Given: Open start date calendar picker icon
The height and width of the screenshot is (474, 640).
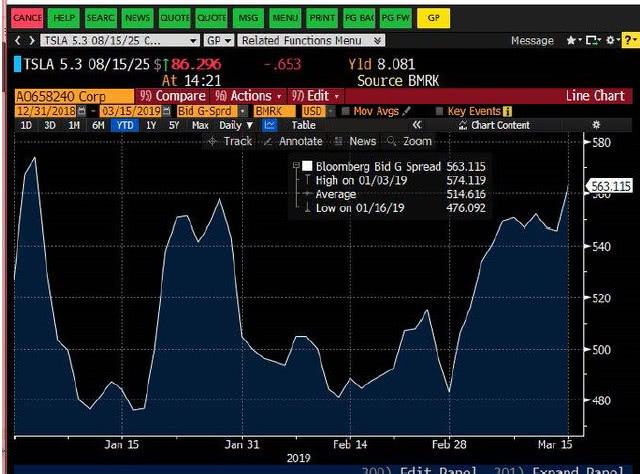Looking at the screenshot, I should click(x=82, y=111).
